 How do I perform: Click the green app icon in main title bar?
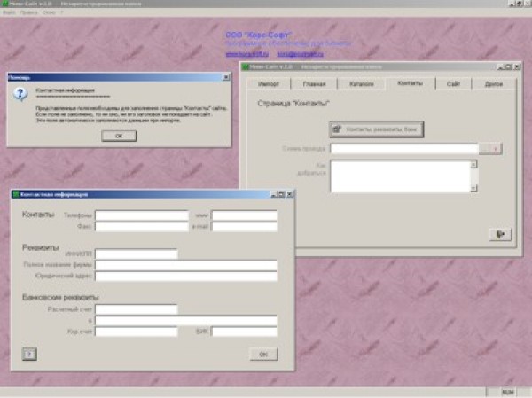4,4
